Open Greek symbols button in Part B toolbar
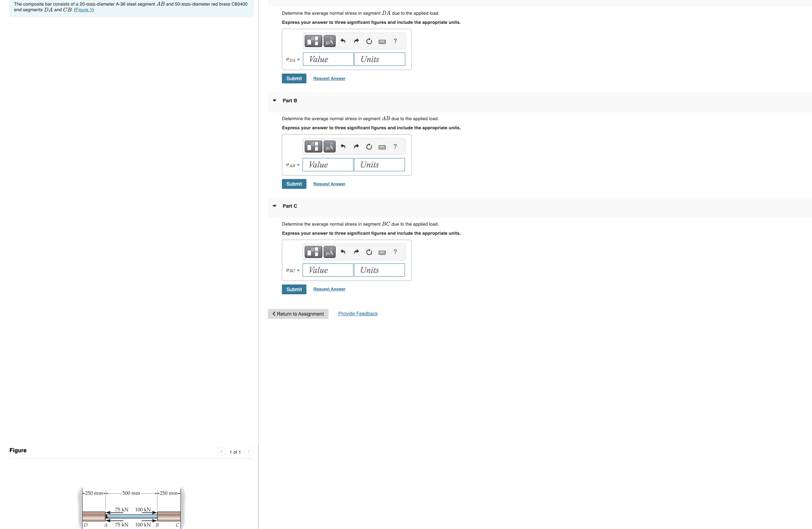 coord(329,146)
